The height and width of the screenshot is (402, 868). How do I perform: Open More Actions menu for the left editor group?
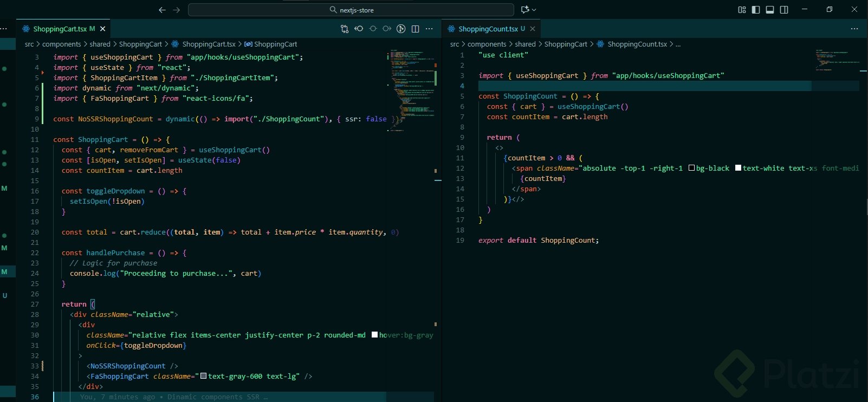click(430, 29)
